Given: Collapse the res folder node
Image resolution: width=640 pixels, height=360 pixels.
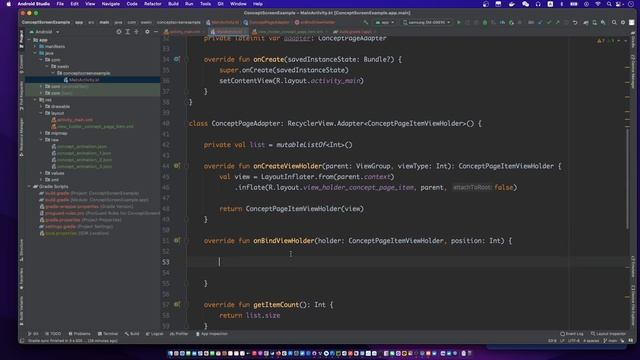Looking at the screenshot, I should point(35,100).
